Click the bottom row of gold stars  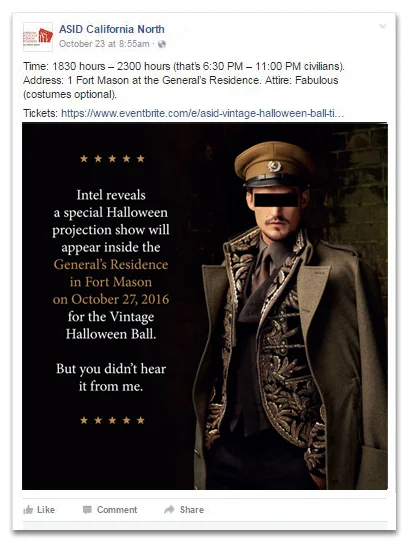pyautogui.click(x=112, y=420)
